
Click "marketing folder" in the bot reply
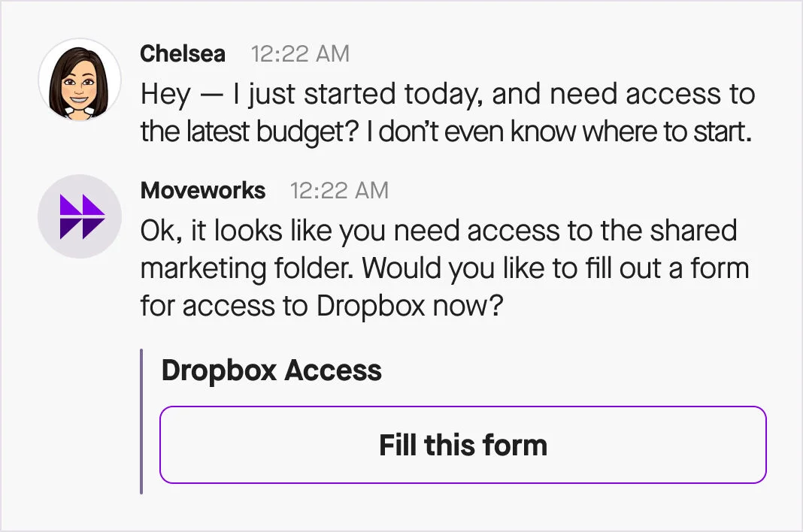click(251, 268)
